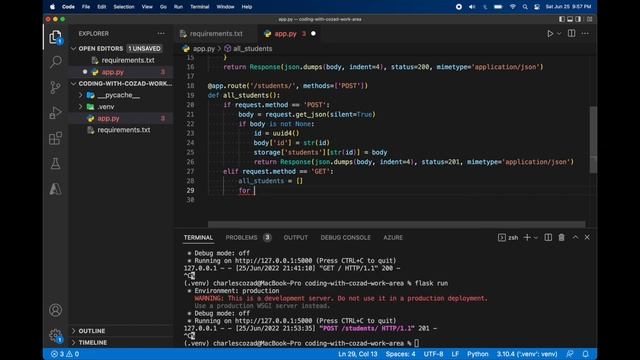Viewport: 640px width, 360px height.
Task: Open the Search view in activity bar
Action: pyautogui.click(x=56, y=62)
